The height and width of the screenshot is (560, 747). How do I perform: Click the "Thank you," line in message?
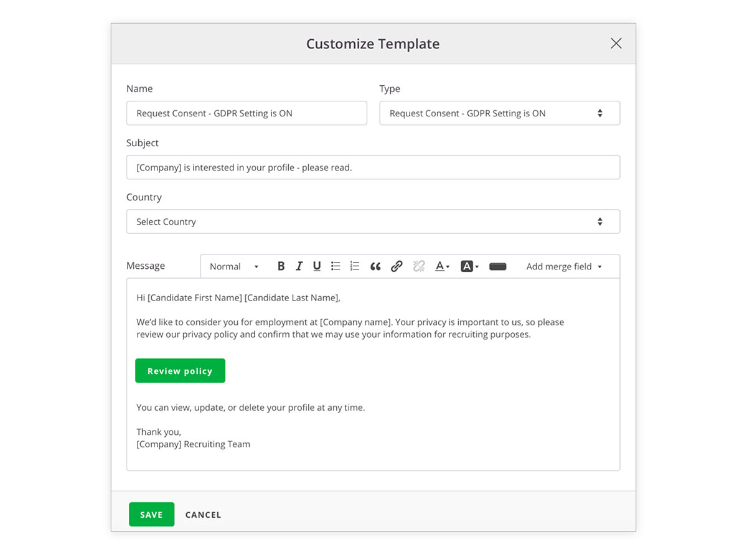[x=159, y=432]
